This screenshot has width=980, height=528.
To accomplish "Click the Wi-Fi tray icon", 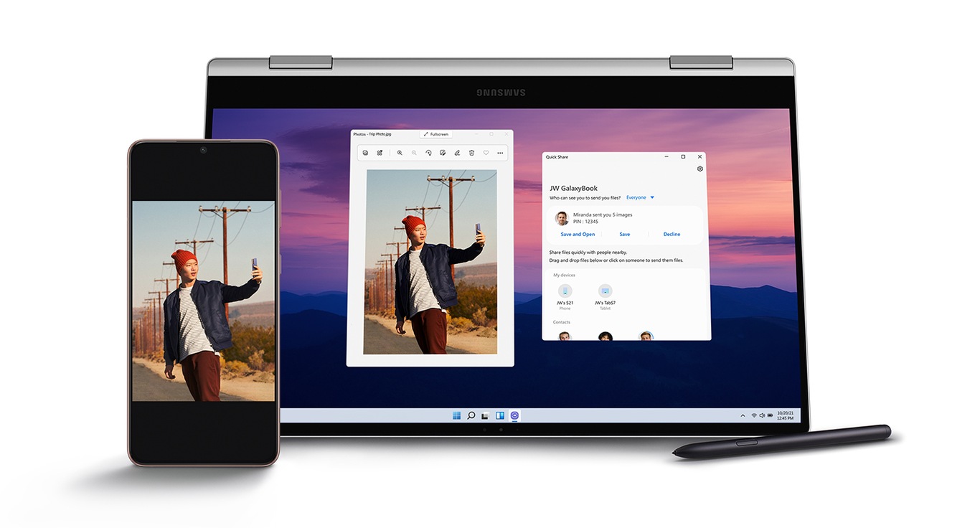I will [754, 415].
